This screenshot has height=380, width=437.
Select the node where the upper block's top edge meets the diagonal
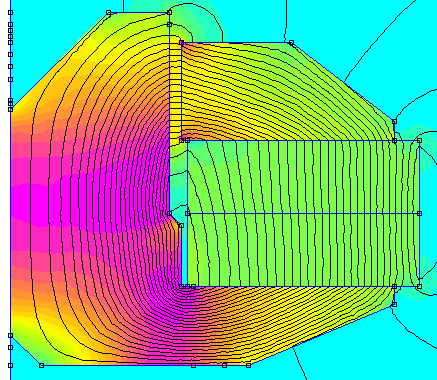click(x=291, y=42)
